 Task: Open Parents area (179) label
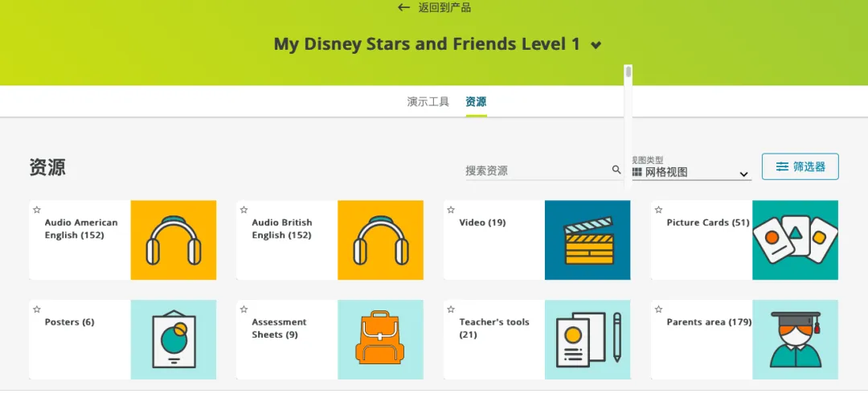(709, 322)
